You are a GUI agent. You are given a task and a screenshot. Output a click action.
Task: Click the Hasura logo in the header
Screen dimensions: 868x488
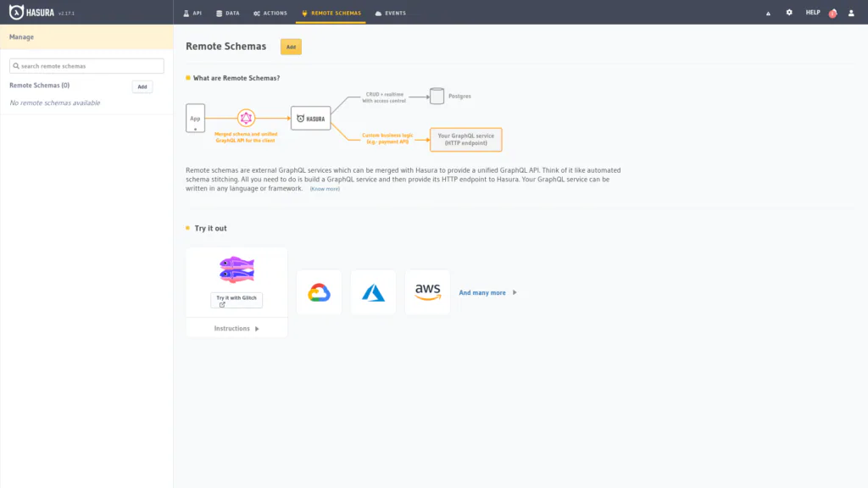(x=31, y=12)
